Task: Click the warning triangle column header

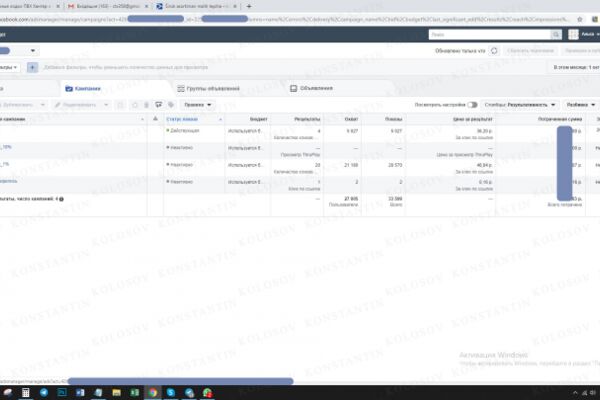Action: [x=155, y=119]
